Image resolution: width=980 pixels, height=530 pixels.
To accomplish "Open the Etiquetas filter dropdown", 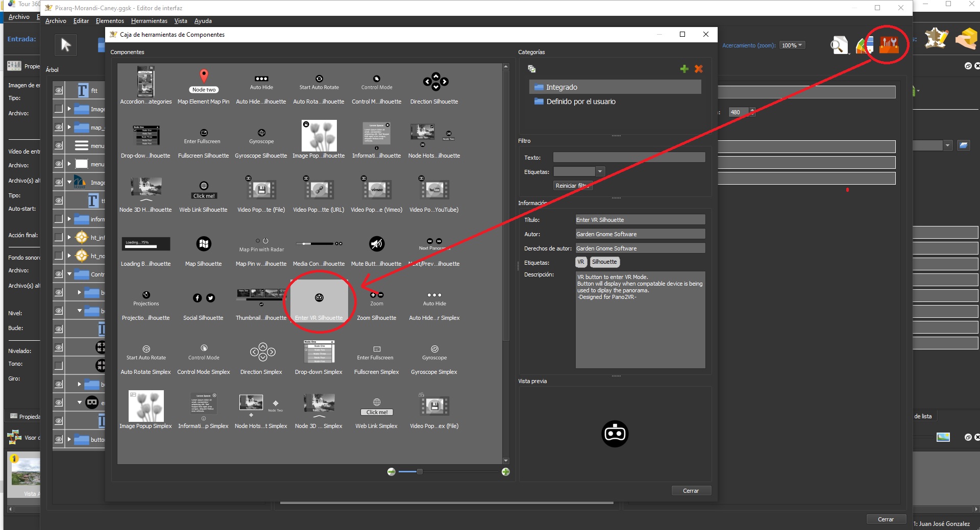I will [600, 171].
